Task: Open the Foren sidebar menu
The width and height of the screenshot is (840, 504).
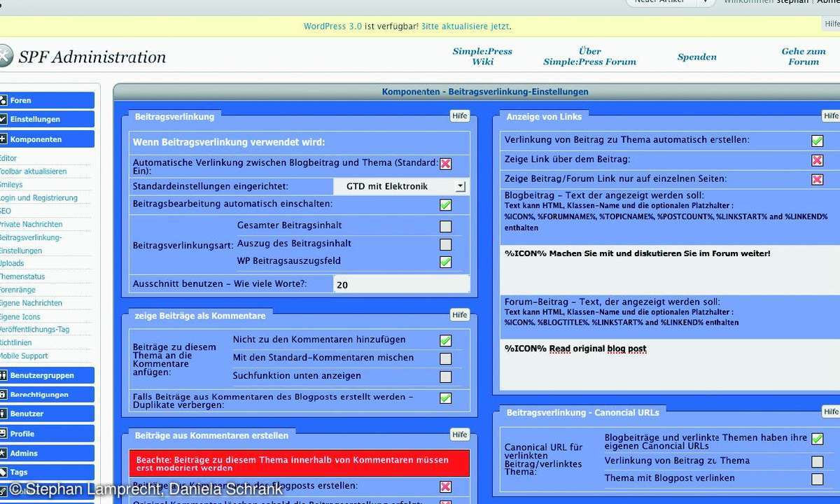Action: coord(47,100)
